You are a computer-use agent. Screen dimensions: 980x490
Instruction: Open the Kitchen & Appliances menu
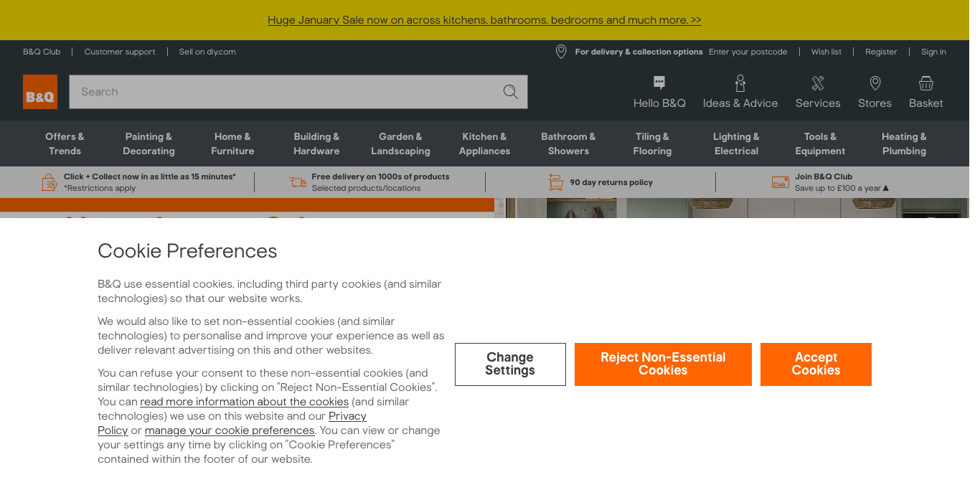(x=484, y=143)
